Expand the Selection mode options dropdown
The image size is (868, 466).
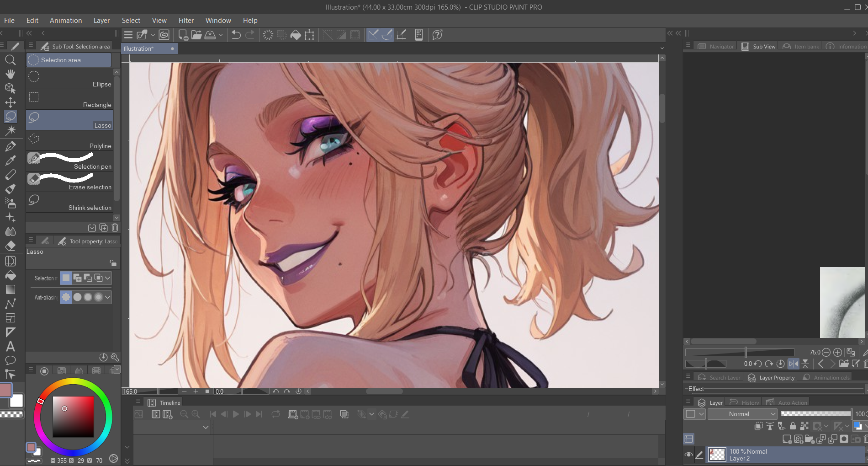(108, 278)
